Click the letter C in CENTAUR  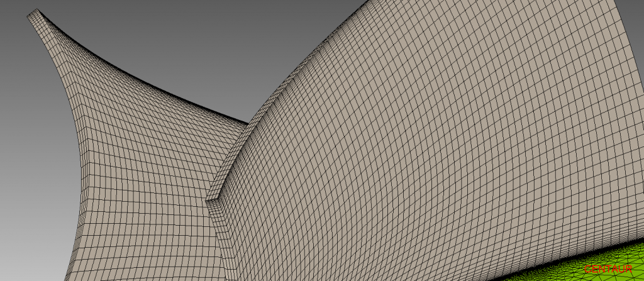pyautogui.click(x=587, y=268)
